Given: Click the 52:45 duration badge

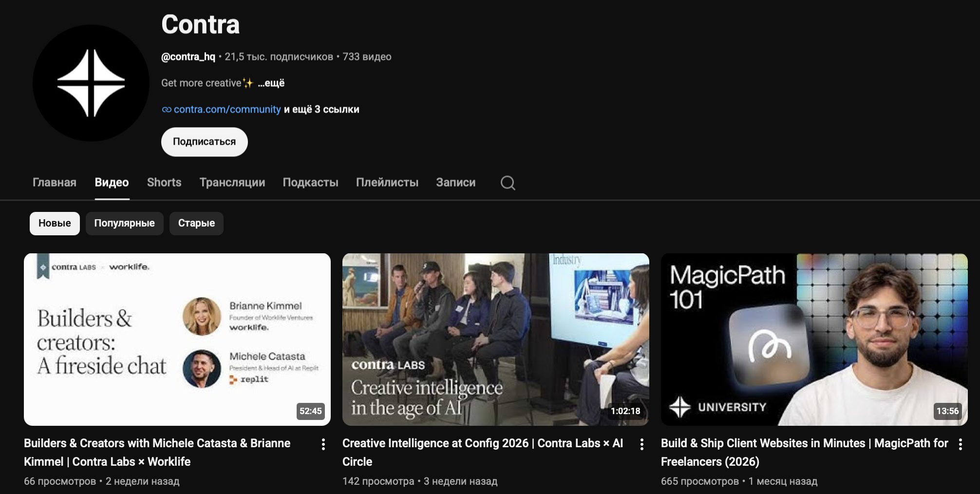Looking at the screenshot, I should (311, 411).
